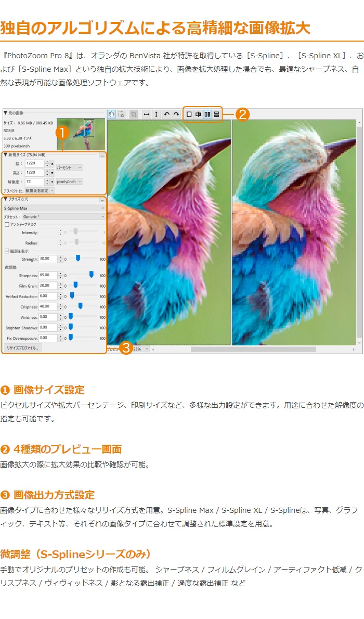Switch to side-by-side preview layout

(207, 114)
